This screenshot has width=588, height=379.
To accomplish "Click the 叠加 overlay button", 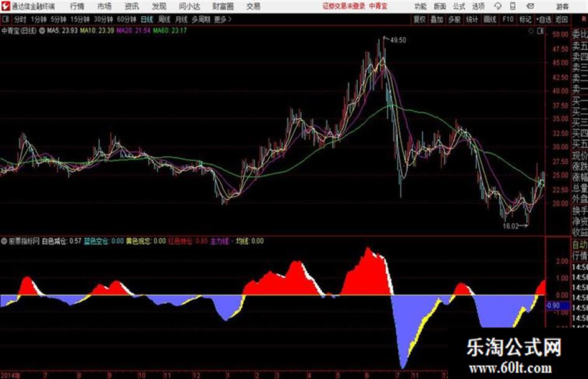I will coord(437,19).
